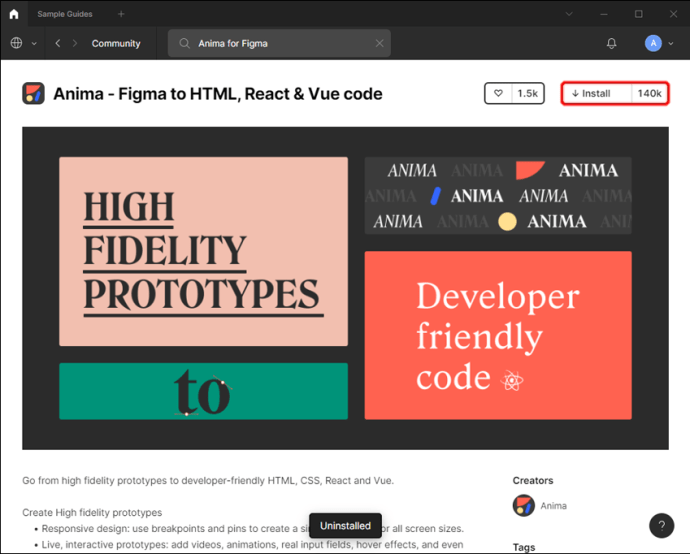The height and width of the screenshot is (554, 690).
Task: Click the magnifier search icon
Action: click(184, 43)
